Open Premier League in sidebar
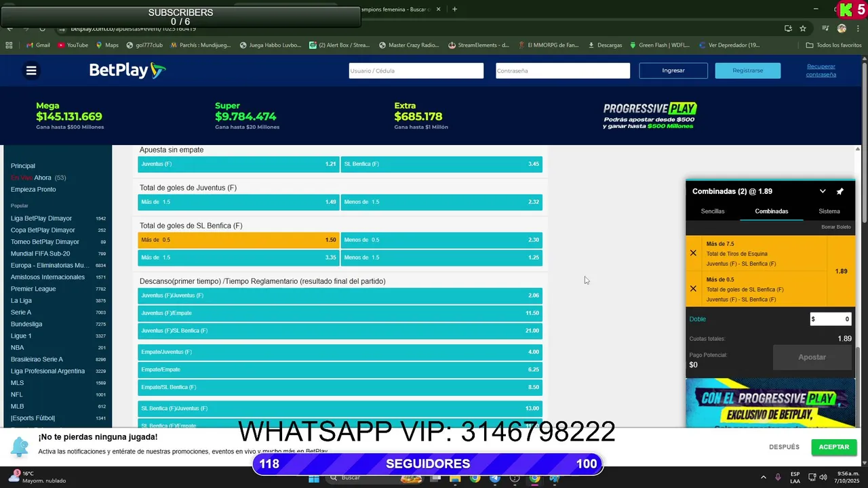Viewport: 868px width, 488px height. point(33,289)
